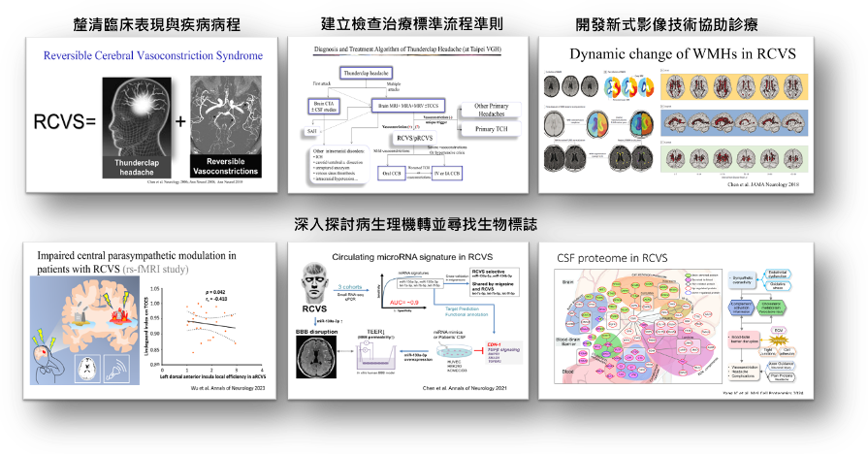Click the large "RCVS=" text
Image resolution: width=868 pixels, height=454 pixels.
pyautogui.click(x=65, y=121)
